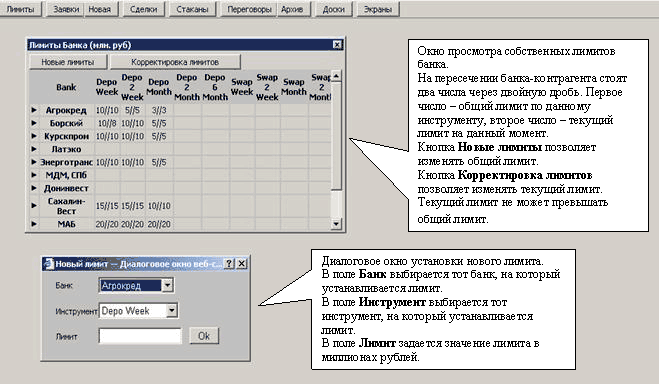
Task: Click the Swap Month column header
Action: tap(294, 87)
